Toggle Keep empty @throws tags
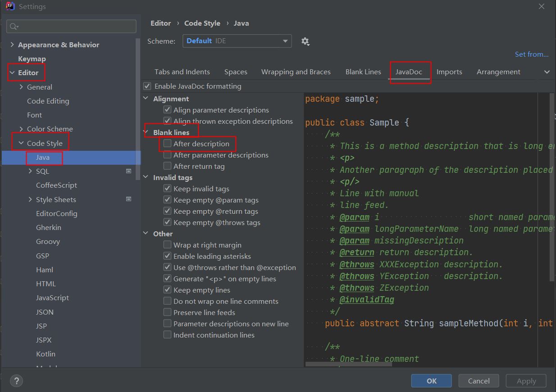Image resolution: width=556 pixels, height=392 pixels. click(168, 222)
